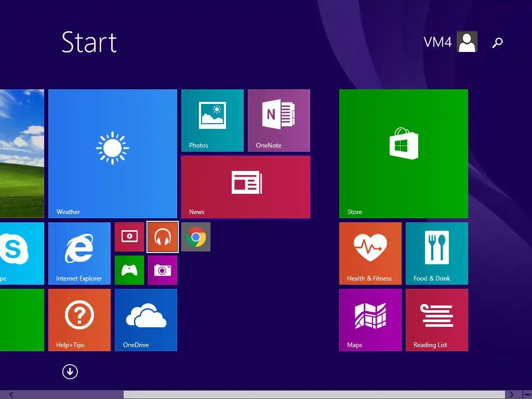Open the Desktop tile with the green hill wallpaper
Screen dimensions: 532x399
tap(22, 154)
